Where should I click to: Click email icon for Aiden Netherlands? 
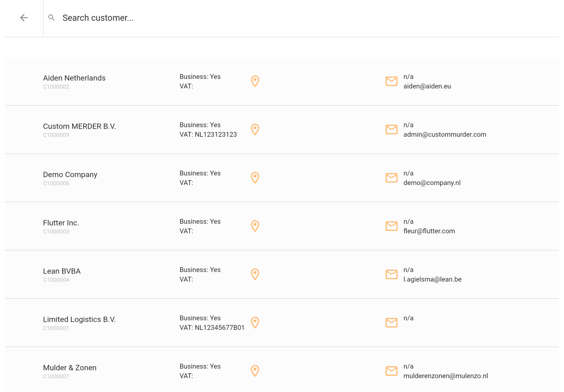click(x=391, y=81)
